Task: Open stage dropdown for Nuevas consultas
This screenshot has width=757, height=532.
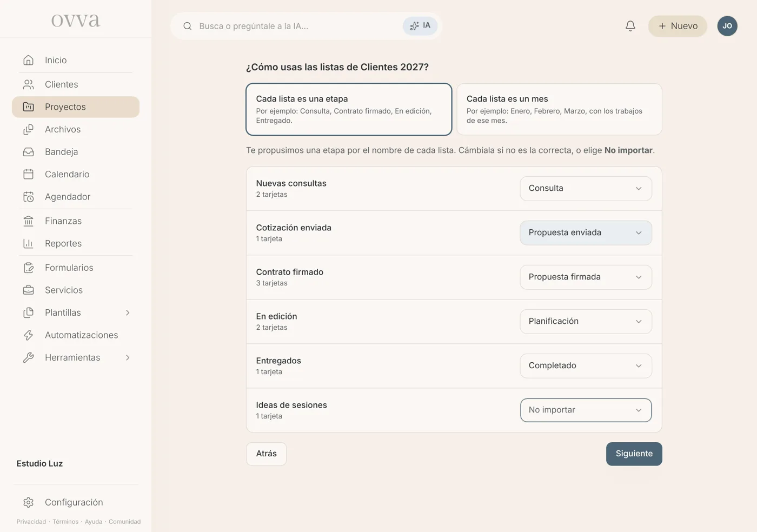Action: pyautogui.click(x=586, y=188)
